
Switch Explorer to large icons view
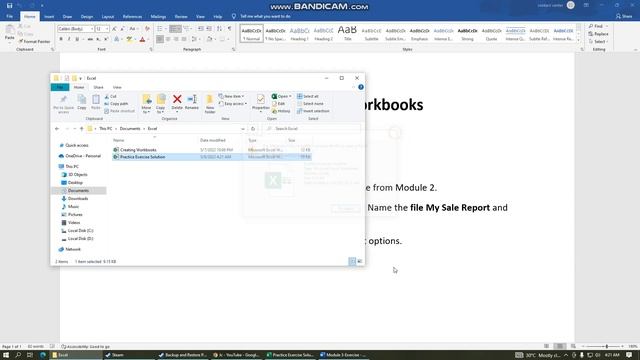point(360,261)
